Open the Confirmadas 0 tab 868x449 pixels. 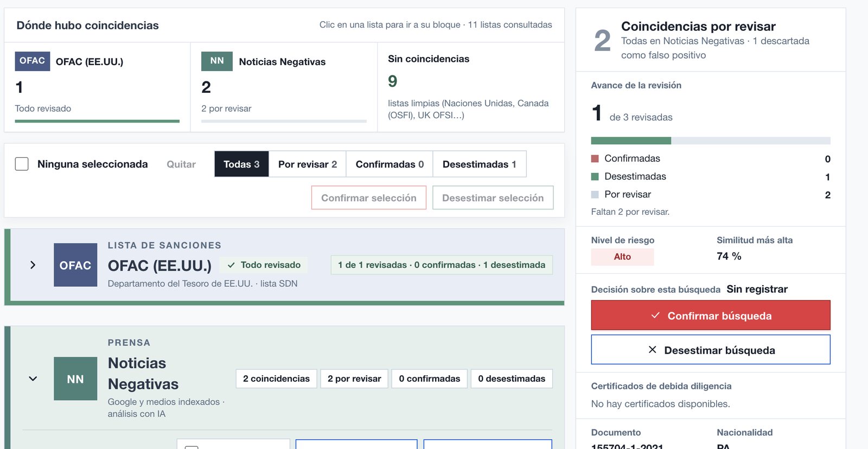(x=390, y=164)
